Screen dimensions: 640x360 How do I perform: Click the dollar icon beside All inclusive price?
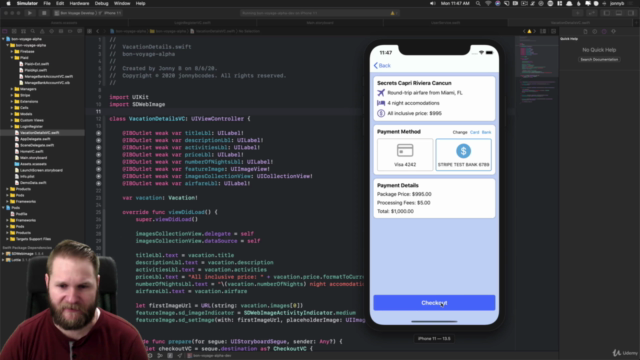(x=381, y=113)
